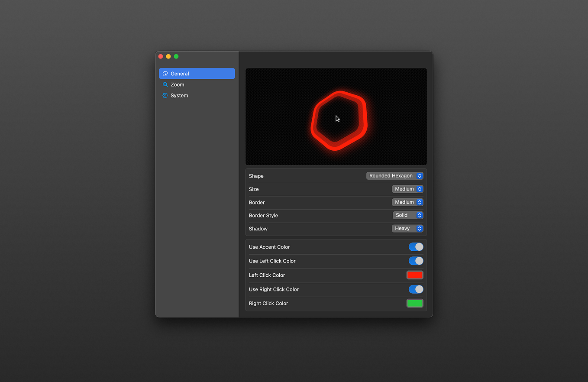
Task: Open the Border Style dropdown set to Solid
Action: (407, 215)
